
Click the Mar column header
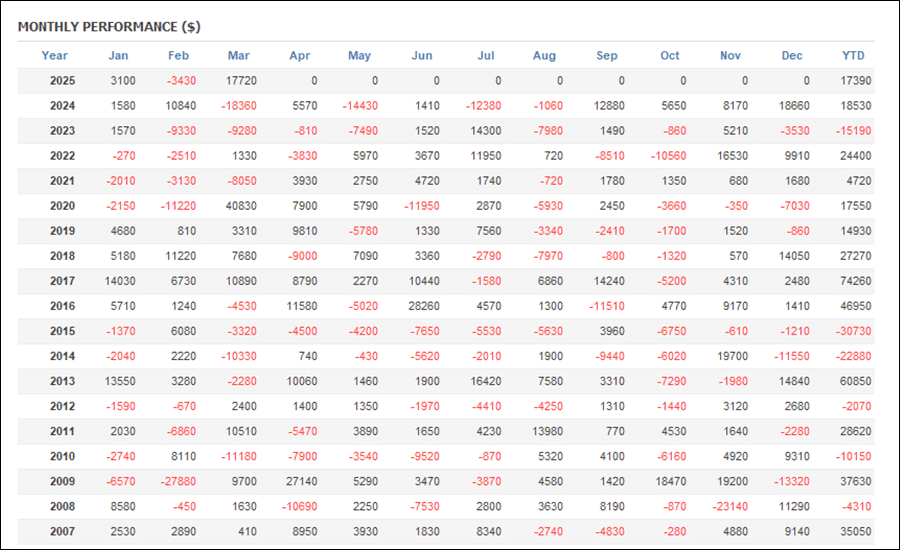[239, 56]
